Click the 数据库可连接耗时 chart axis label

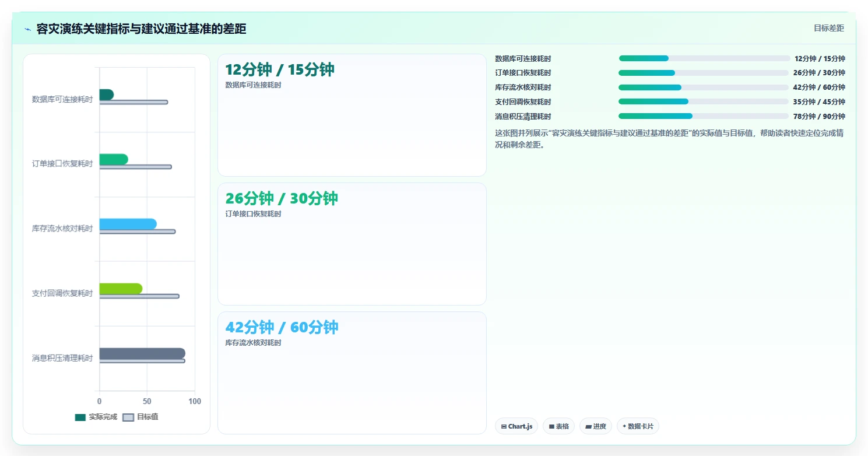[x=62, y=100]
